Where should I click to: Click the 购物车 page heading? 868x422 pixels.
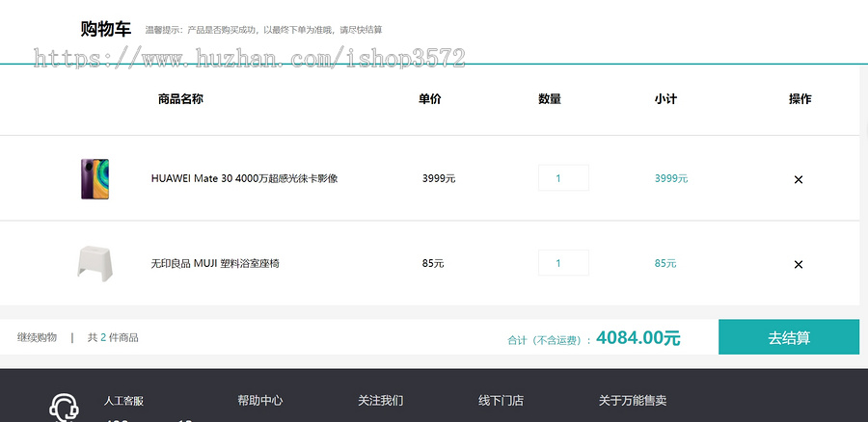tap(106, 29)
